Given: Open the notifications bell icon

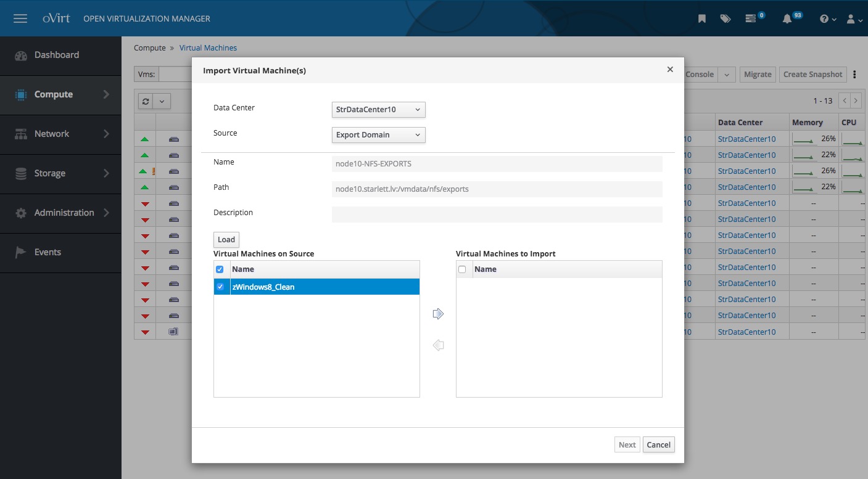Looking at the screenshot, I should tap(787, 18).
